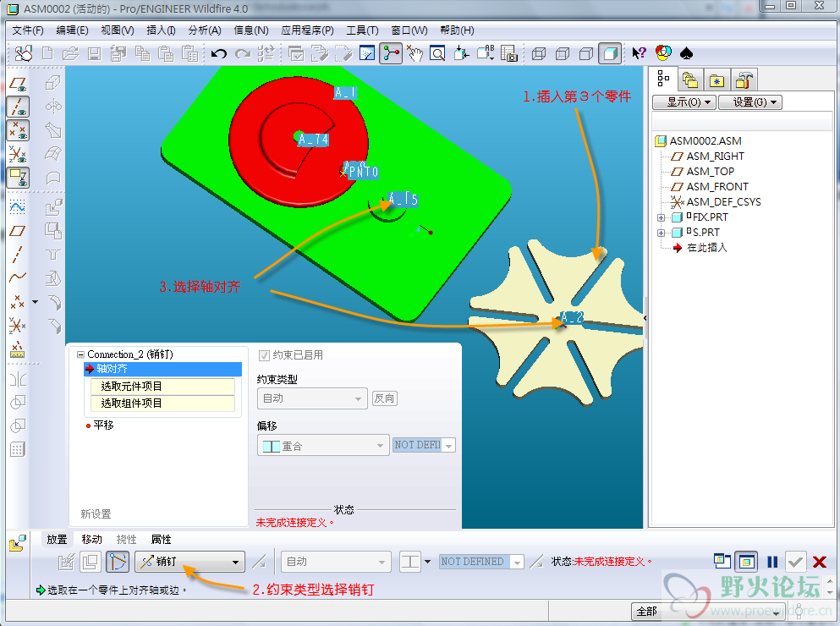Viewport: 840px width, 626px height.
Task: Choose the Hidden line display icon
Action: click(562, 53)
